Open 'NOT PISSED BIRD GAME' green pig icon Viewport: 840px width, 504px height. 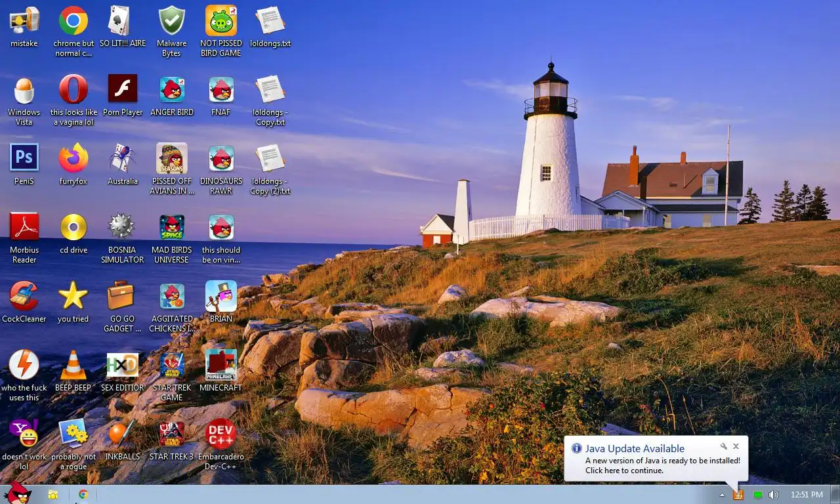click(x=221, y=21)
